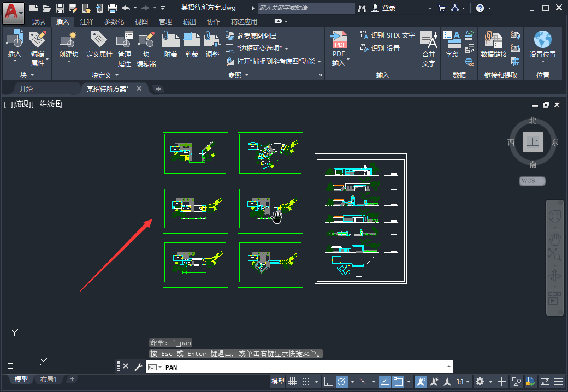Click Attach (附着) reference tool
Viewport: 568px width, 392px height.
pyautogui.click(x=170, y=44)
